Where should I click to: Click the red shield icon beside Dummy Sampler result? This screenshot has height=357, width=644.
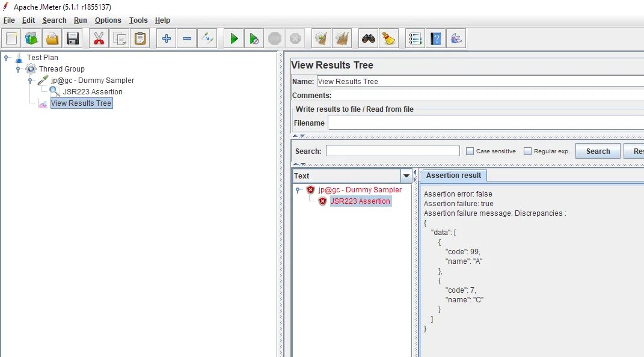point(310,189)
